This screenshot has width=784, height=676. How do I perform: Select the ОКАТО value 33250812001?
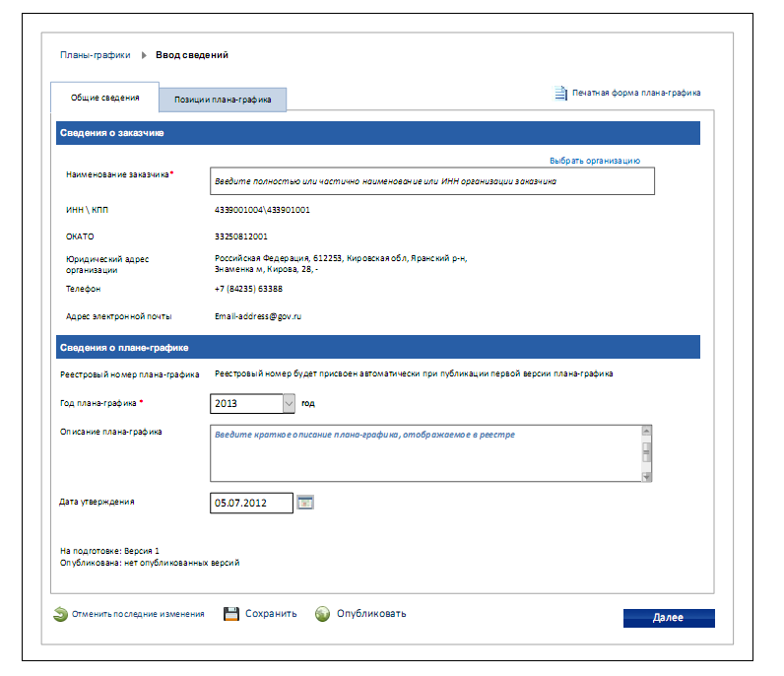pos(241,237)
